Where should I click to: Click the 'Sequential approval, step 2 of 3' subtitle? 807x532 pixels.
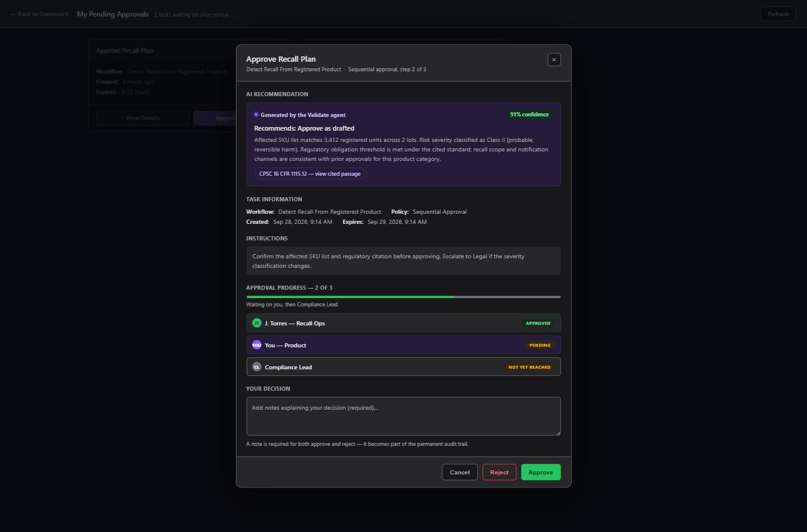pos(387,69)
